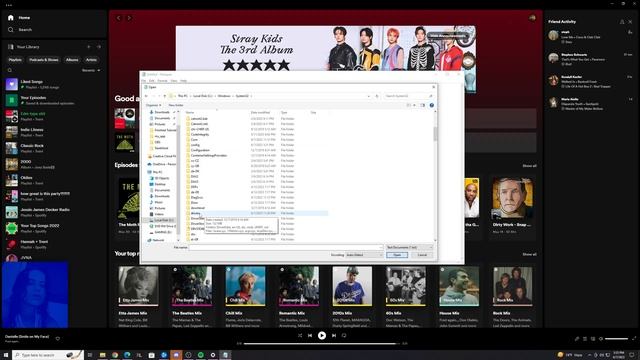Open the profile avatar in Spotify
640x360 pixels.
point(532,18)
